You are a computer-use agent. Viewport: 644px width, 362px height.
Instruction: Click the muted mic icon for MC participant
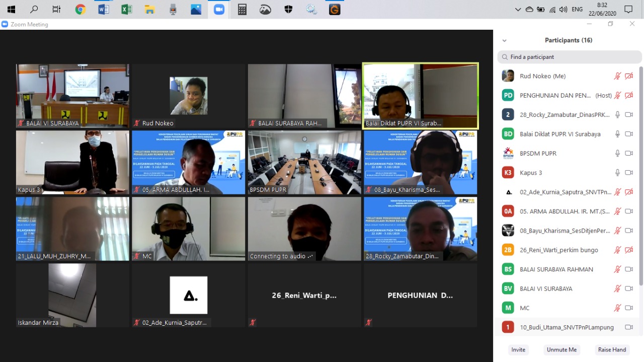[617, 308]
